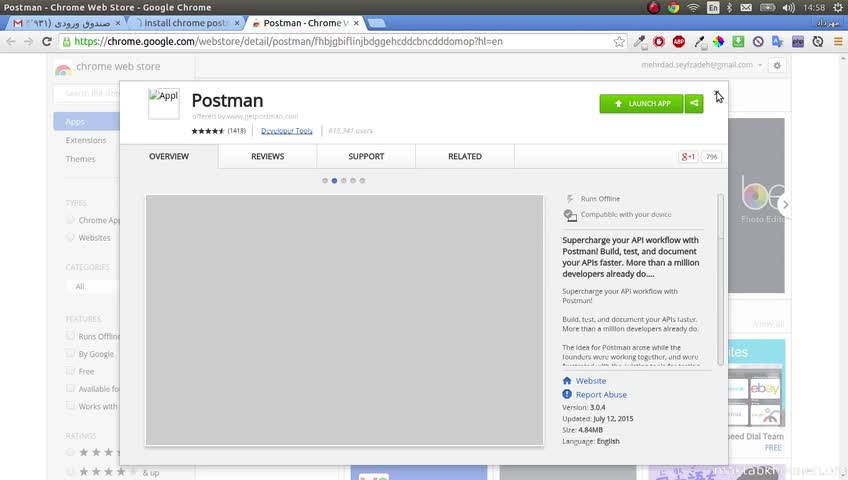Switch to the Related tab

pyautogui.click(x=465, y=156)
